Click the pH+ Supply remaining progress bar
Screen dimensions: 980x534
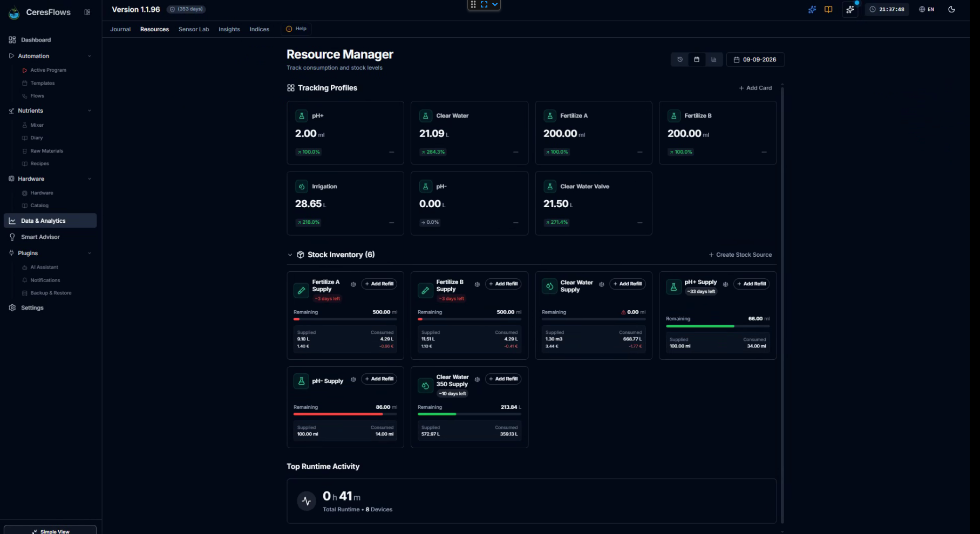pyautogui.click(x=718, y=326)
